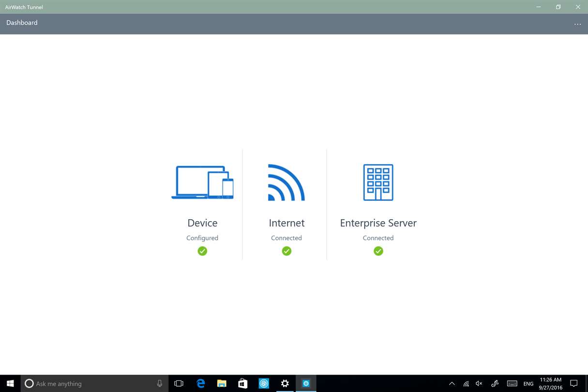
Task: Click the Device heading text
Action: pyautogui.click(x=202, y=223)
